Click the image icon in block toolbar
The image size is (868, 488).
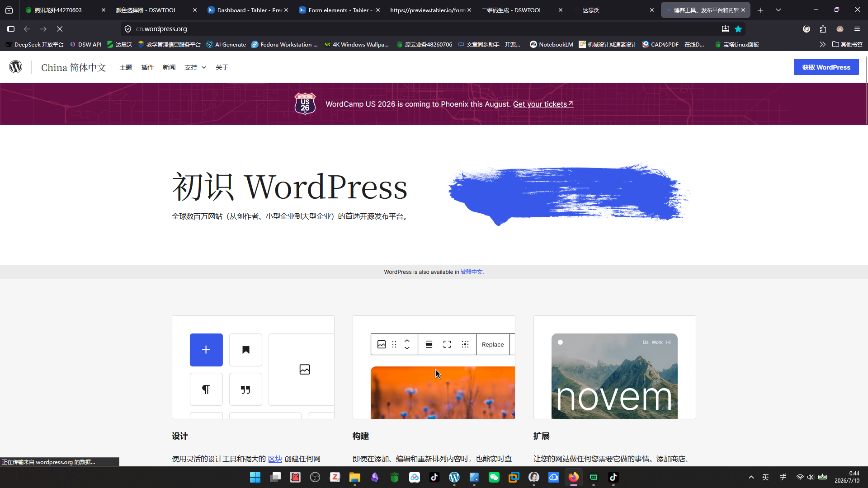(x=382, y=344)
